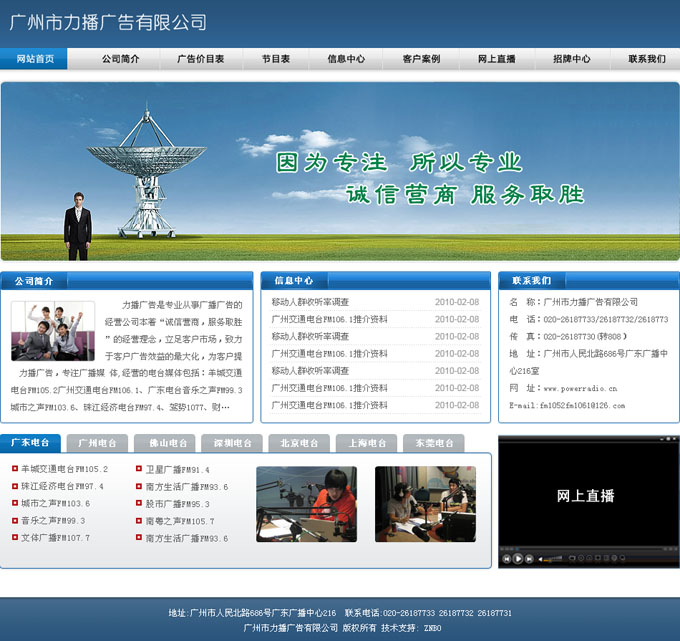Open the first 移动人群收听率调查 news link

click(x=310, y=302)
